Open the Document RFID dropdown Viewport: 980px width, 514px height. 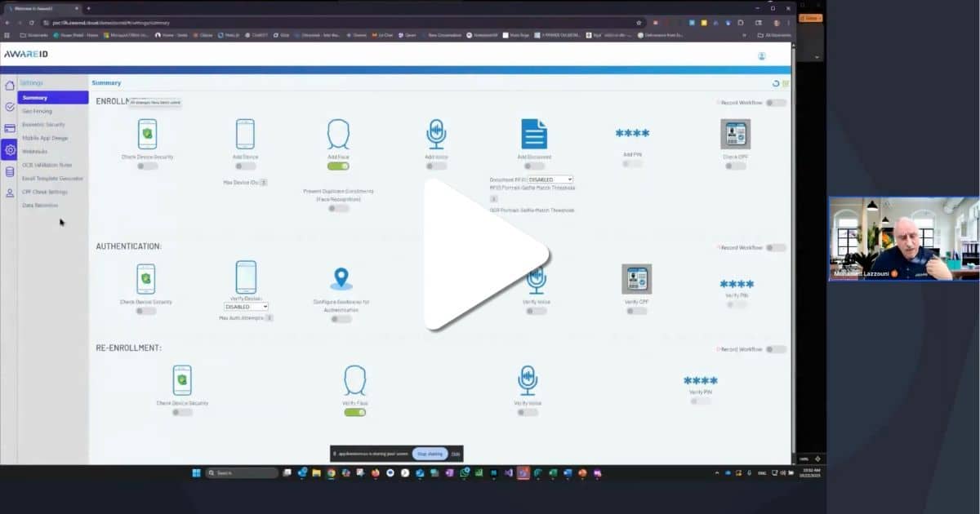550,179
